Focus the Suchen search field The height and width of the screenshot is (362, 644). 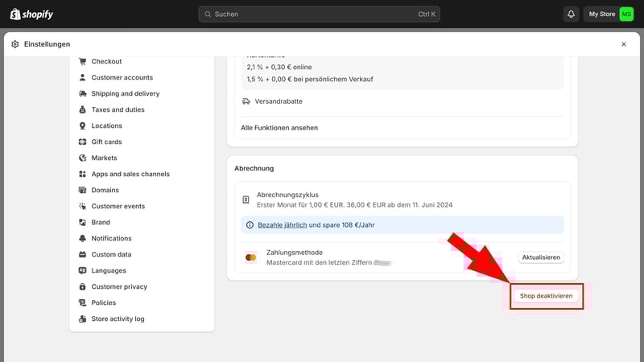tap(319, 14)
